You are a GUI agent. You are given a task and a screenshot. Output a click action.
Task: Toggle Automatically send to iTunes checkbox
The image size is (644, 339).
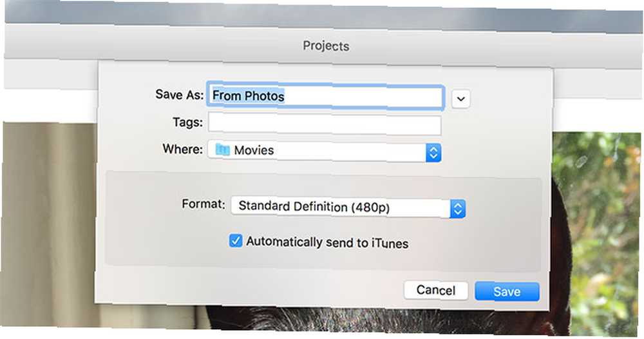click(236, 240)
